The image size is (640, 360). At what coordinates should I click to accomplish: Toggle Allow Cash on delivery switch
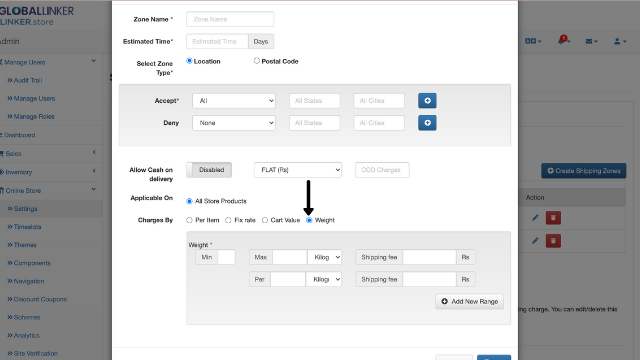click(x=209, y=170)
